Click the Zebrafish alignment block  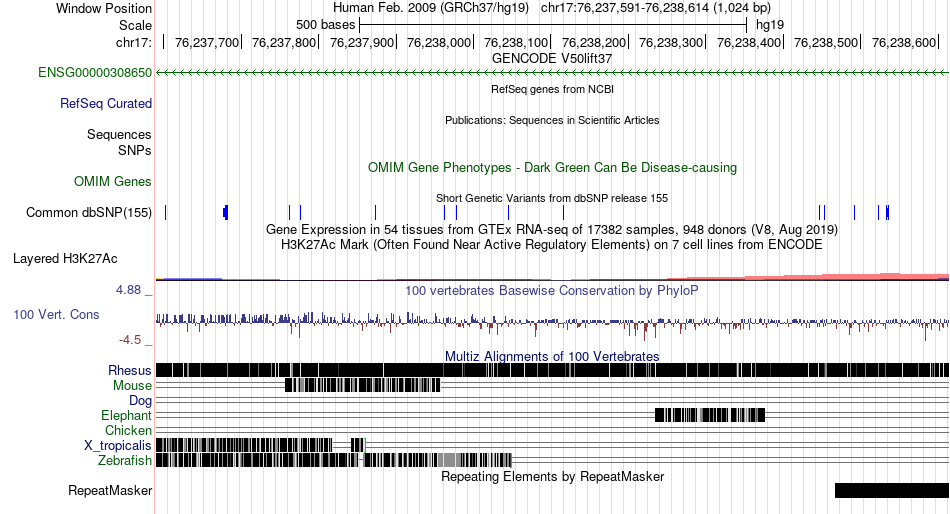tap(334, 460)
